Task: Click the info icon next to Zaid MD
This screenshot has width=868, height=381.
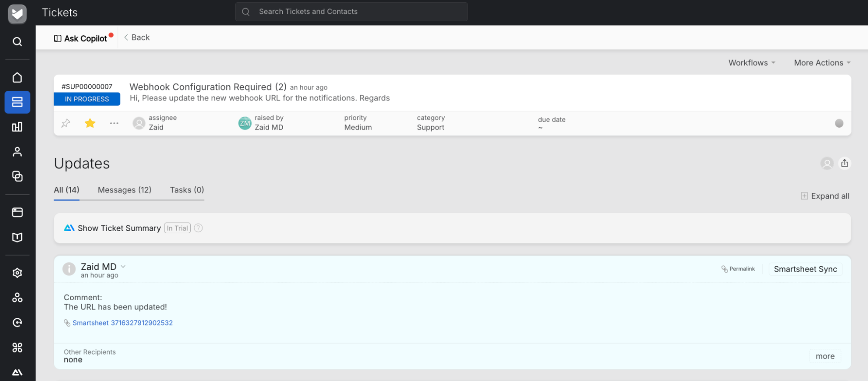Action: (69, 269)
